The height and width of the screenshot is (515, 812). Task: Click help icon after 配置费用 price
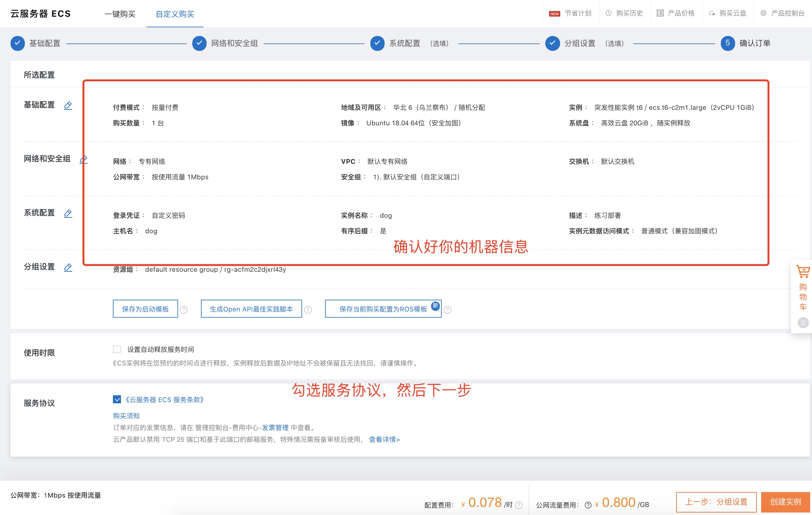(519, 505)
